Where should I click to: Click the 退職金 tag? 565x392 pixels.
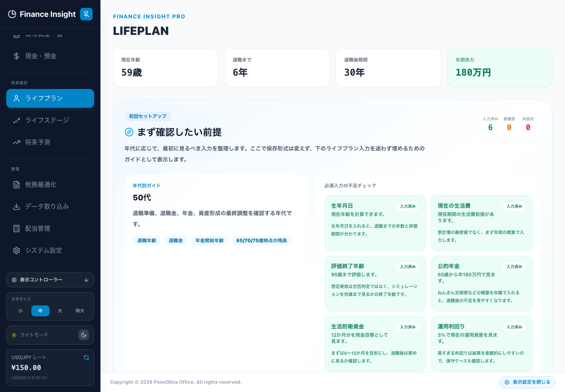176,241
